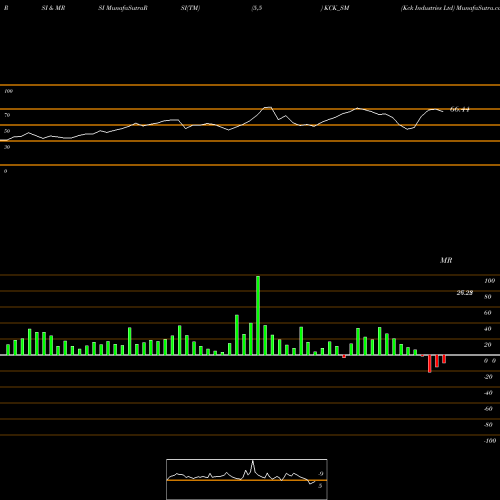This screenshot has height=500, width=500.
Task: Click '(Kck Industries Ltd) MunafaSutra.com' title text
Action: [450, 8]
